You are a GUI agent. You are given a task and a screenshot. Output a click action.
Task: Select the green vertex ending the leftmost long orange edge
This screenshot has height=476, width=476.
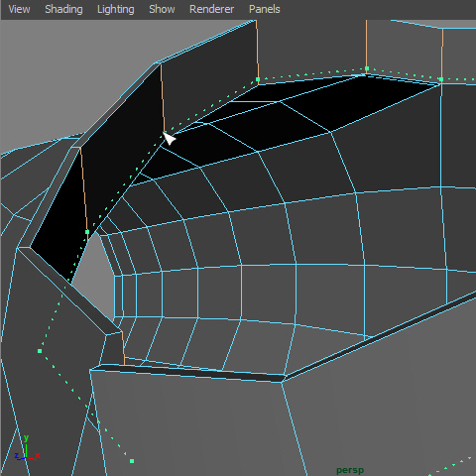(87, 232)
